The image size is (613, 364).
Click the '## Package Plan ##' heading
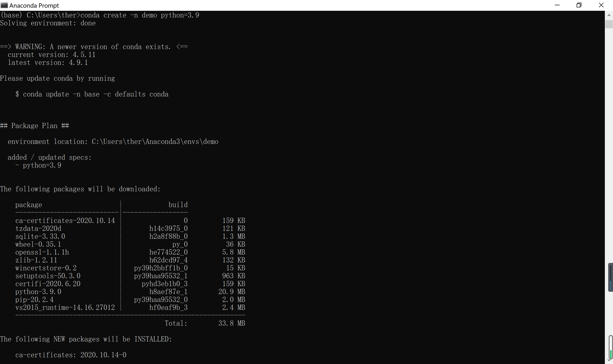click(x=34, y=125)
